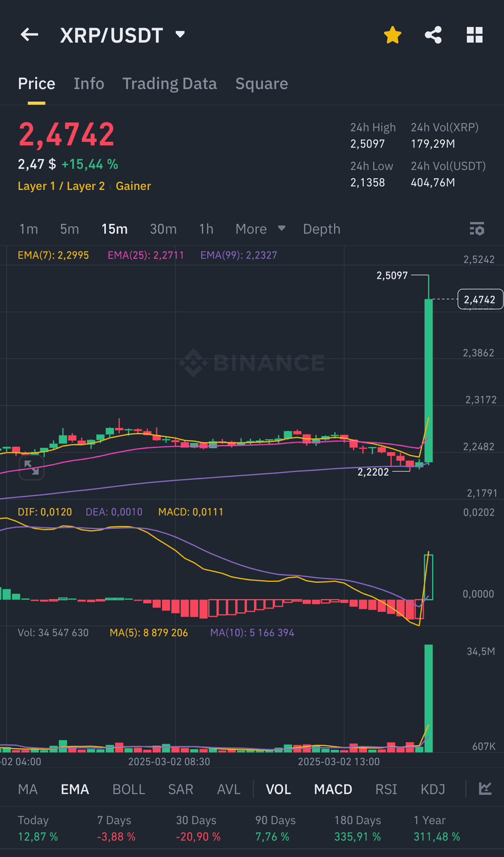Open the XRP/USDT pair title
Screen dimensions: 504x857
click(x=111, y=35)
